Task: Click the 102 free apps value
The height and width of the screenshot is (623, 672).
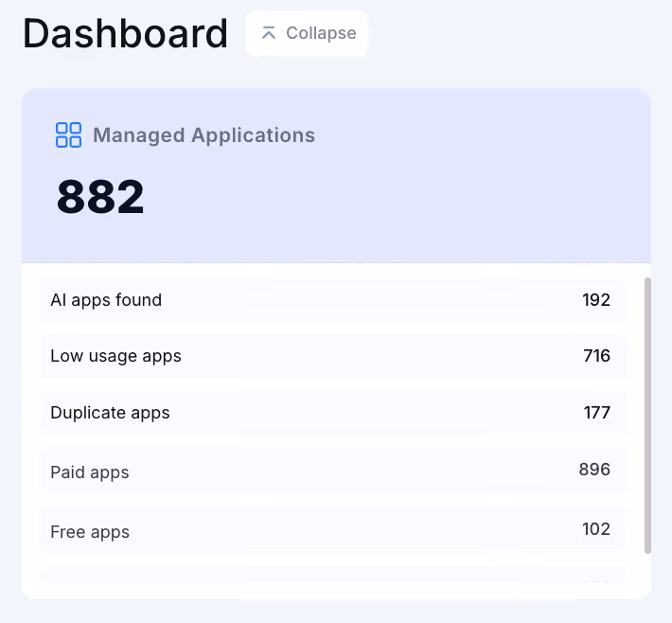Action: [x=596, y=529]
